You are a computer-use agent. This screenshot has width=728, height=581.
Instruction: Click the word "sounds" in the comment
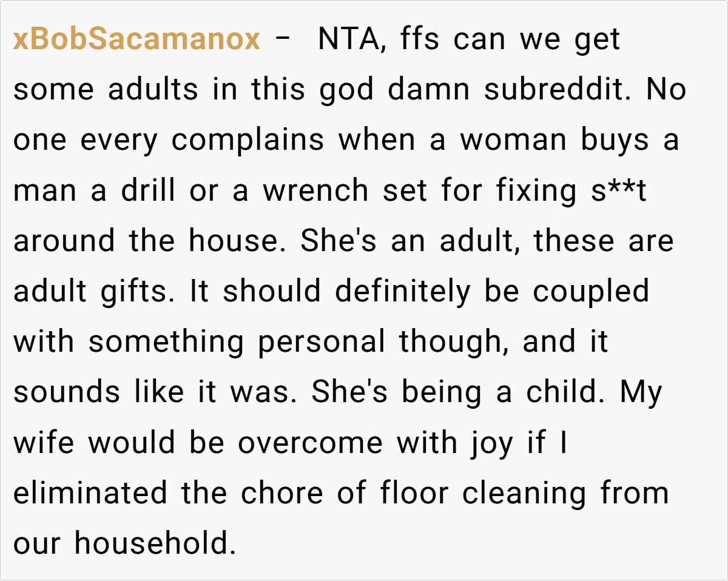pos(67,392)
